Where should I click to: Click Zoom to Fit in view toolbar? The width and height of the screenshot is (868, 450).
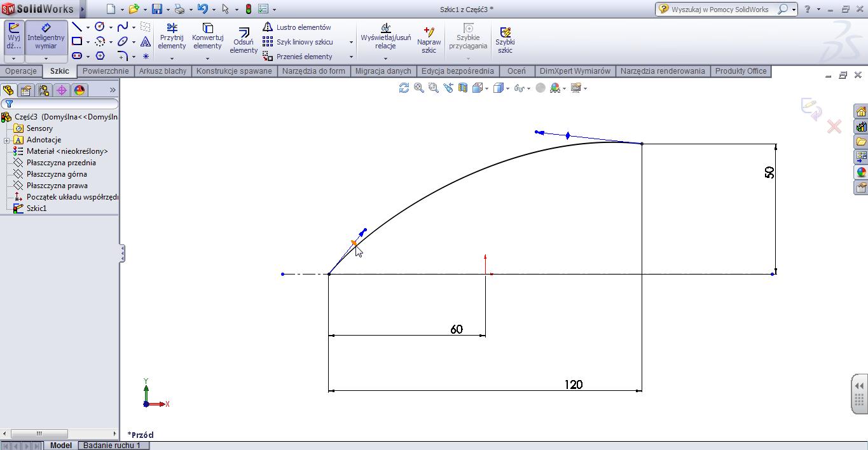pyautogui.click(x=419, y=88)
